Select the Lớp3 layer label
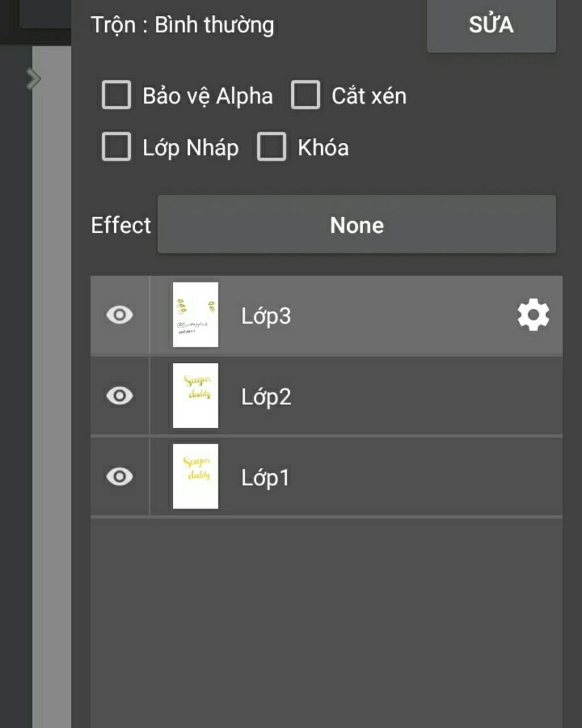This screenshot has height=728, width=582. click(x=266, y=316)
